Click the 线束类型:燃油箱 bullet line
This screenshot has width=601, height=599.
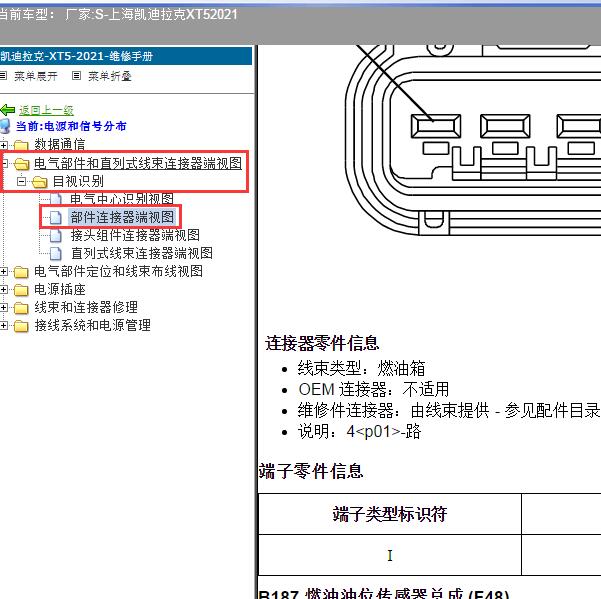[361, 368]
